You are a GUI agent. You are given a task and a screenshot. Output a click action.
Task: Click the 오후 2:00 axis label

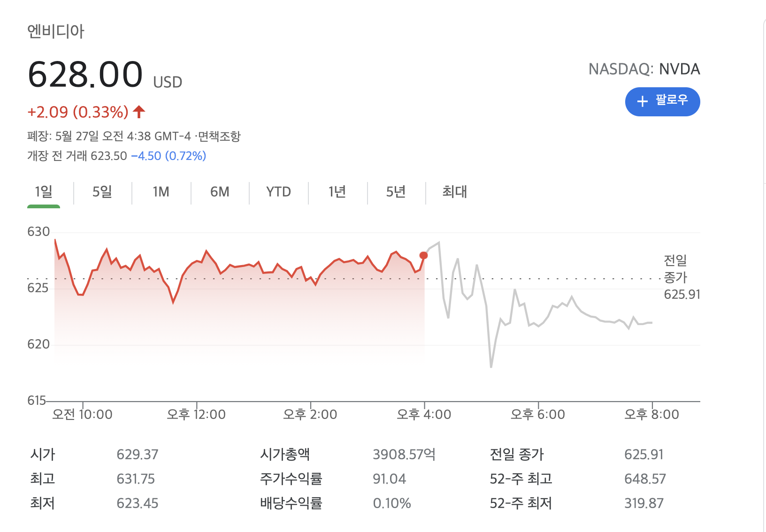coord(310,414)
